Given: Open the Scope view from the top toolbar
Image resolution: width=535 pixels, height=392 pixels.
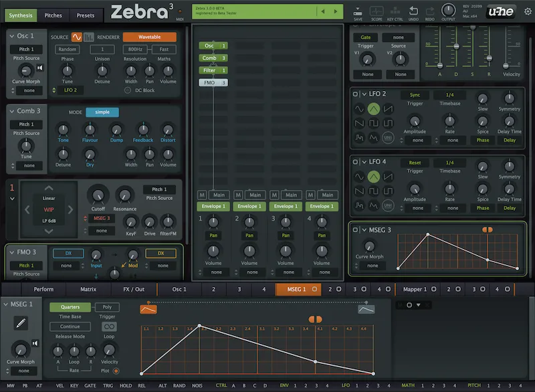Looking at the screenshot, I should [x=375, y=11].
